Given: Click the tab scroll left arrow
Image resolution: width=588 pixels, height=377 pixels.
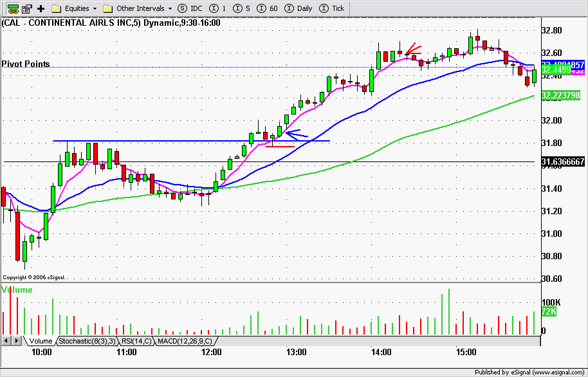Looking at the screenshot, I should tap(6, 340).
